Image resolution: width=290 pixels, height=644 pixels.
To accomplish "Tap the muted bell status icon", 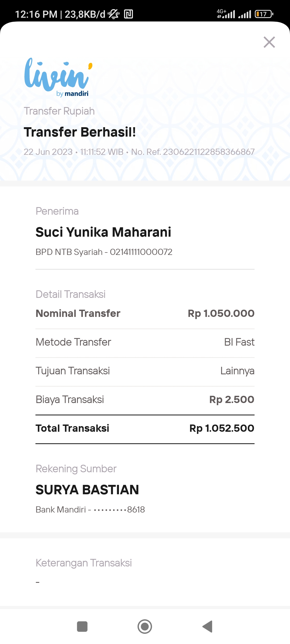I will [114, 14].
